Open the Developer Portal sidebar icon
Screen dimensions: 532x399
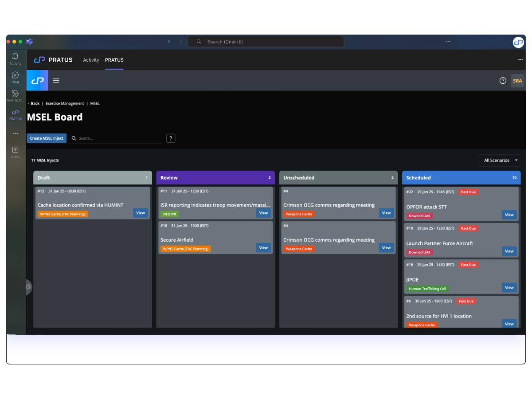click(15, 96)
